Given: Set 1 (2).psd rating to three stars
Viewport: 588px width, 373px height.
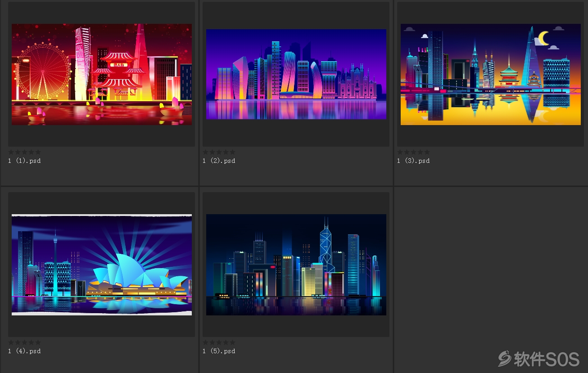Looking at the screenshot, I should [x=219, y=152].
